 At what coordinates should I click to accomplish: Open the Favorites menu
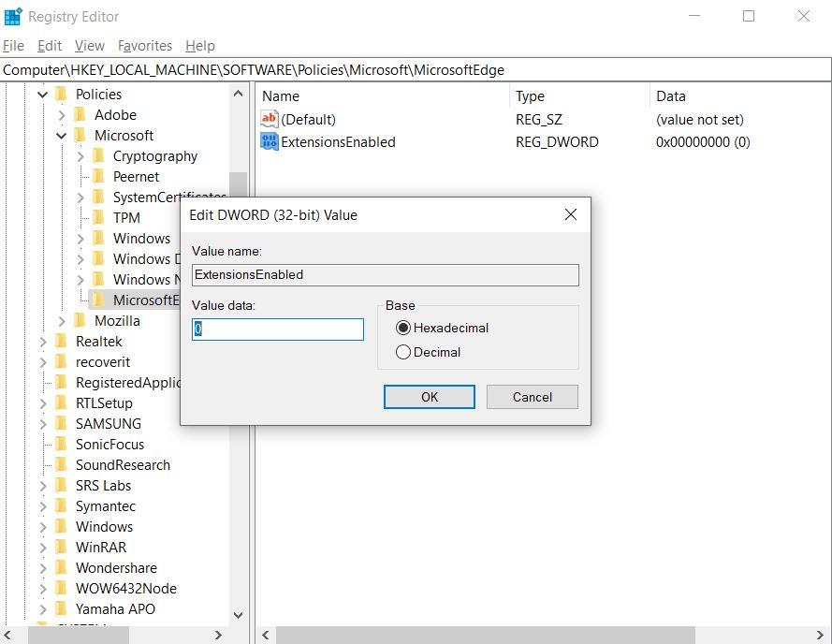(144, 46)
